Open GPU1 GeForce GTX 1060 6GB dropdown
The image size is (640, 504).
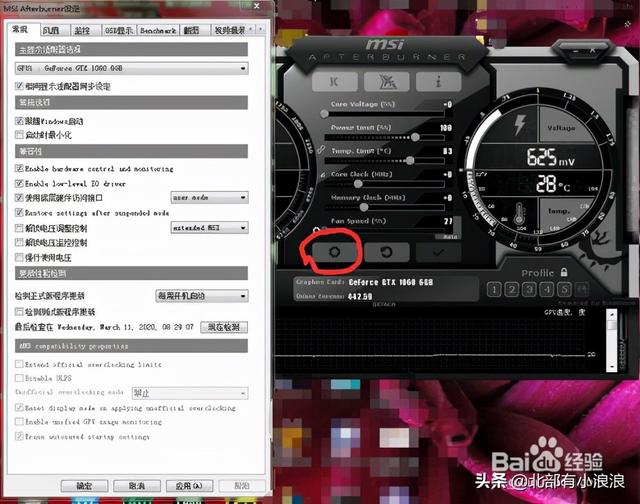pyautogui.click(x=131, y=68)
